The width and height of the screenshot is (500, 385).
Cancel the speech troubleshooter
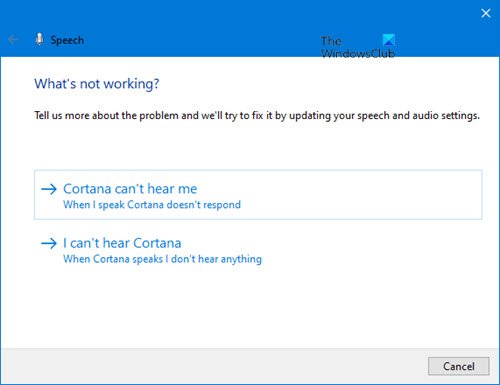(x=459, y=366)
